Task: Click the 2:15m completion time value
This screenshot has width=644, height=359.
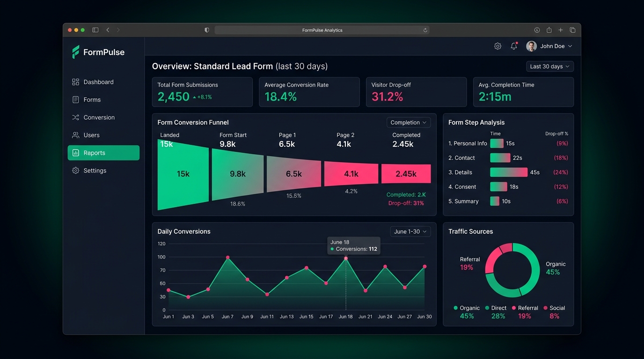Action: tap(495, 97)
